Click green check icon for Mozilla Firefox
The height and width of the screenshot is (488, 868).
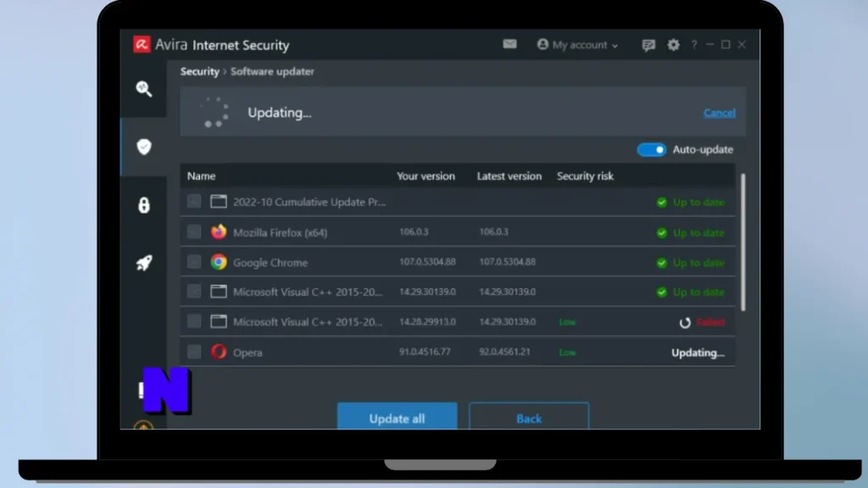(661, 233)
